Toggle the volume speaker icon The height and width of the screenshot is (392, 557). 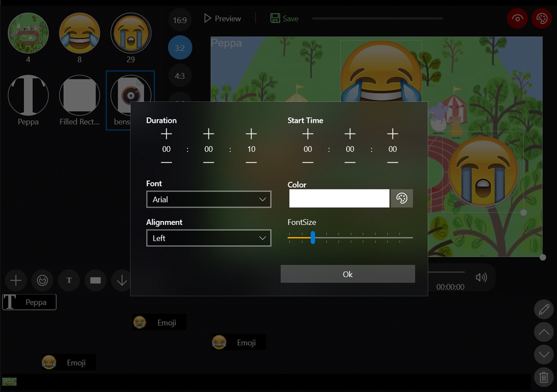click(481, 277)
